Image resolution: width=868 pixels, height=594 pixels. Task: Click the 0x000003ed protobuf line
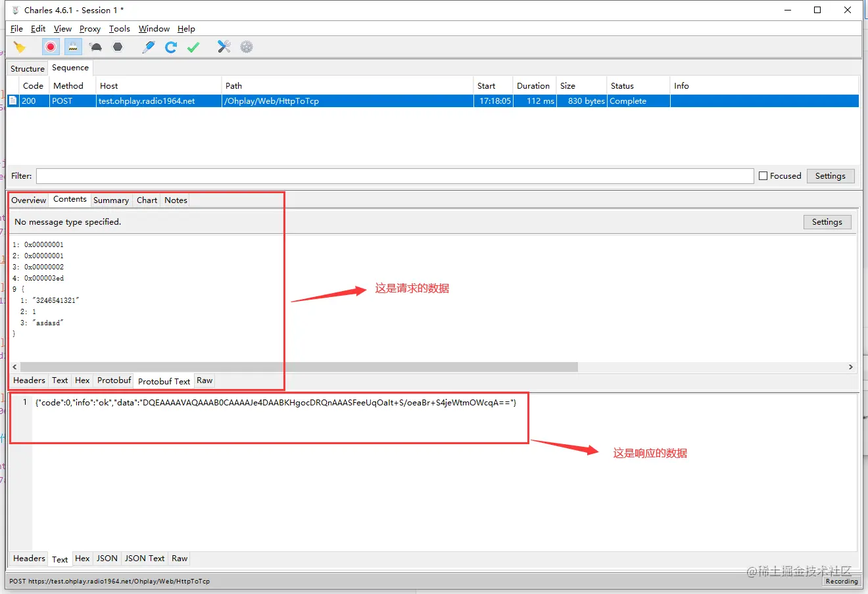38,278
